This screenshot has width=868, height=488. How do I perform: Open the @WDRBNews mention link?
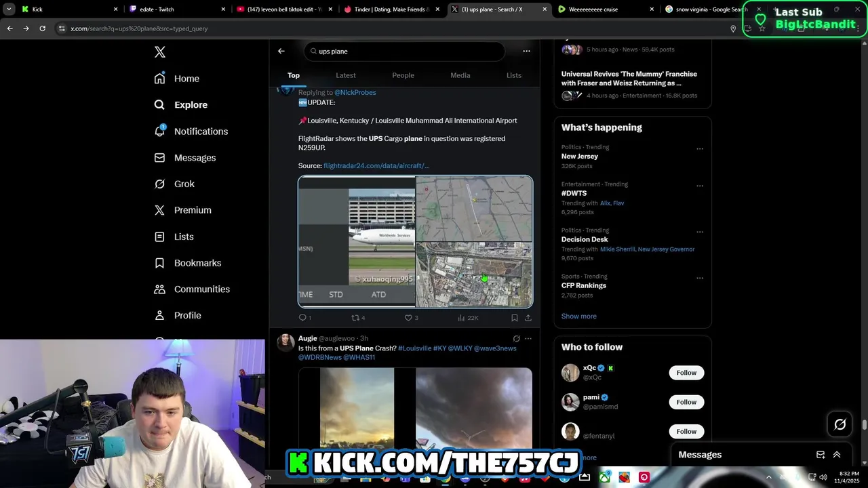click(319, 357)
